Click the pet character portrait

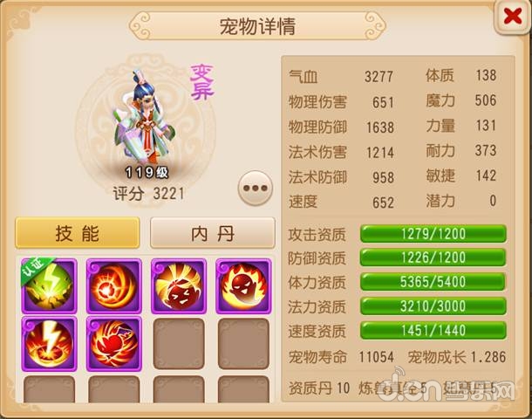144,119
